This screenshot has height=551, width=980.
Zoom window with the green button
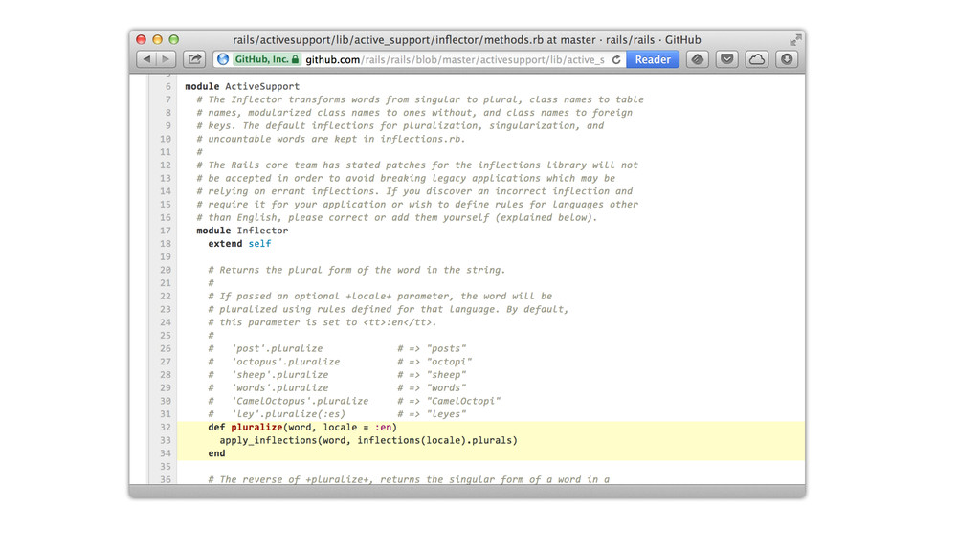point(174,39)
